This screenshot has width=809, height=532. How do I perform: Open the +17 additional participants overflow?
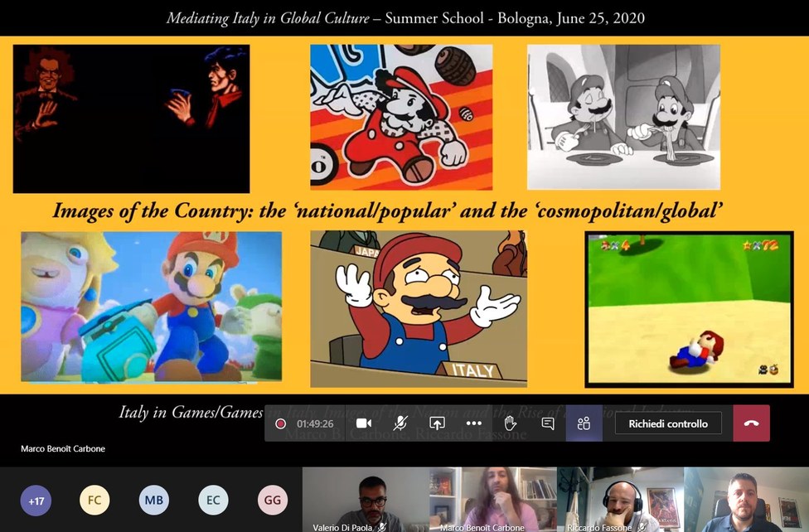pyautogui.click(x=36, y=501)
